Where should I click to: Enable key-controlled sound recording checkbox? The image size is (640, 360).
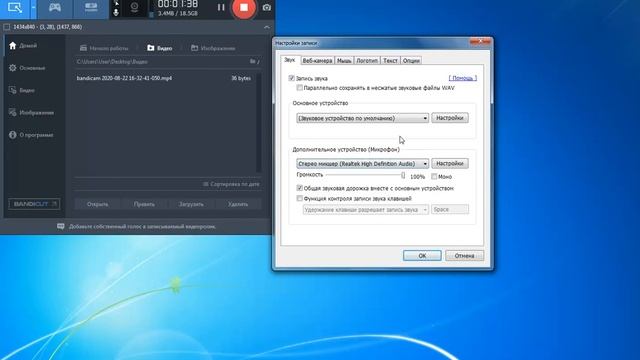tap(300, 198)
